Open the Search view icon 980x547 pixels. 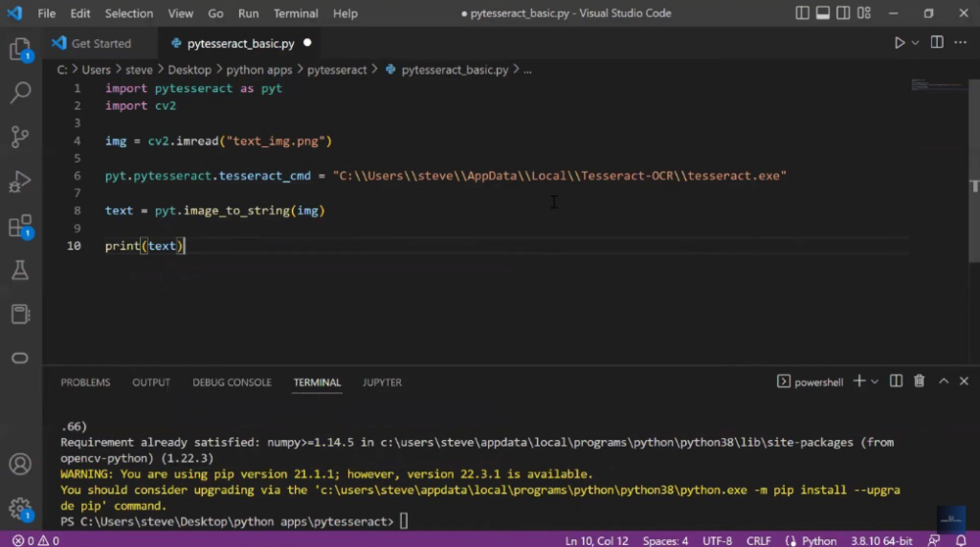pyautogui.click(x=20, y=93)
